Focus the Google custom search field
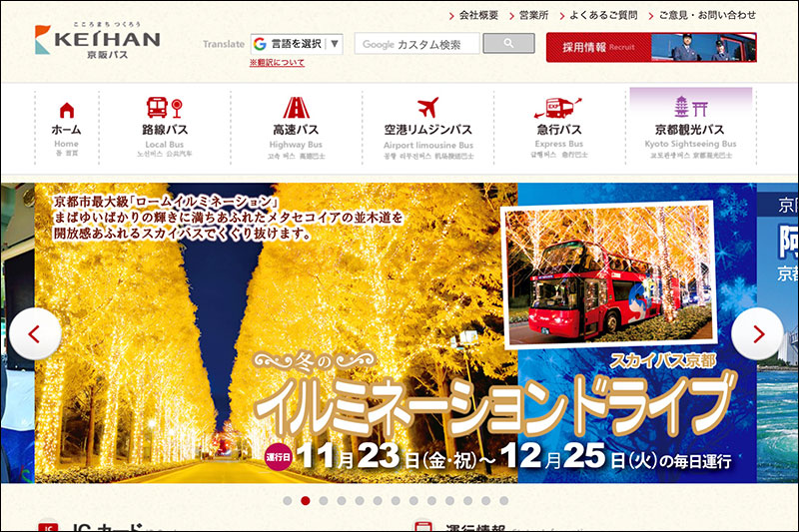This screenshot has width=799, height=532. tap(416, 44)
